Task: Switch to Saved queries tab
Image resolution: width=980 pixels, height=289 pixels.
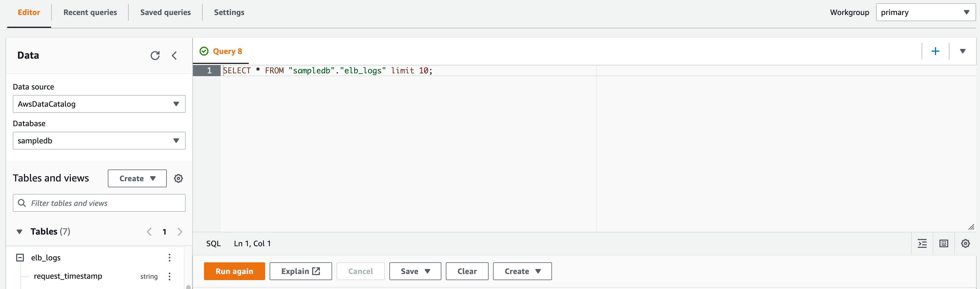Action: [x=165, y=13]
